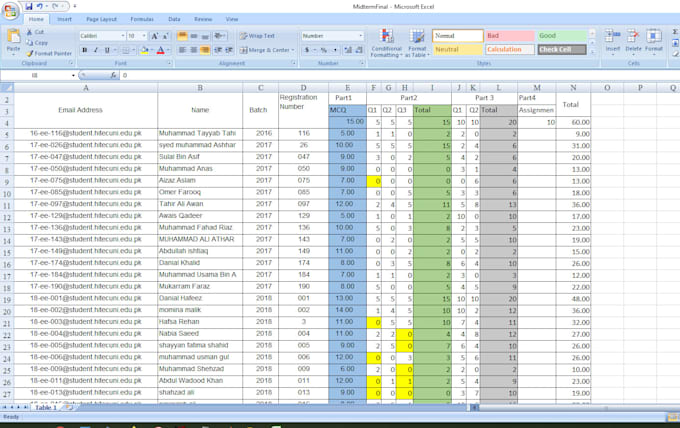Viewport: 680px width, 428px height.
Task: Apply the borders button
Action: pos(126,50)
